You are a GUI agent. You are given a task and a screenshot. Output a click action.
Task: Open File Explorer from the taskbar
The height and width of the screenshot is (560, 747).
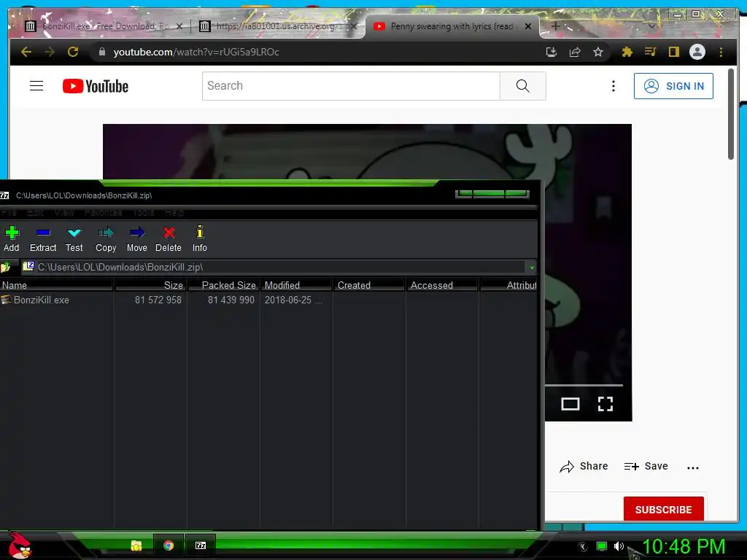pyautogui.click(x=136, y=545)
